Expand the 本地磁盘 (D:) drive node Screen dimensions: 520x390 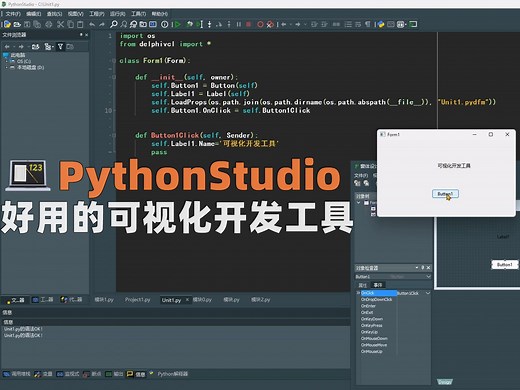pos(6,67)
